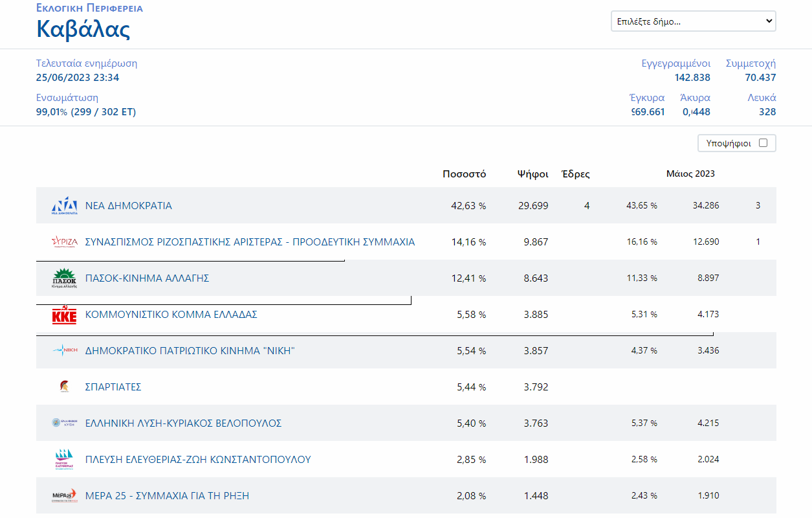Open ΜΕΡΑ 25 - ΣΥΜΜΑΧΙΑ ΓΙΑ ΤΗ ΡΗΞΗ
Screen dimensions: 812x518
tap(167, 496)
